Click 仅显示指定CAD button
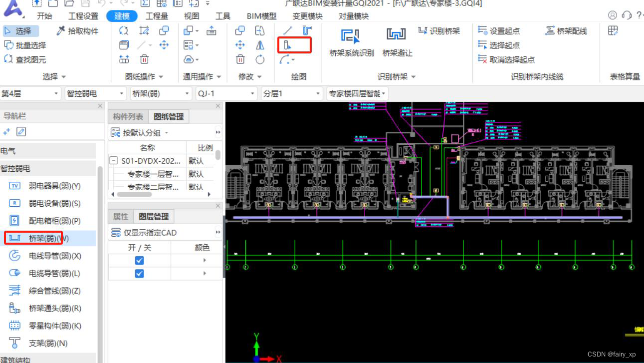Viewport: 644px width, 363px height. pos(144,232)
